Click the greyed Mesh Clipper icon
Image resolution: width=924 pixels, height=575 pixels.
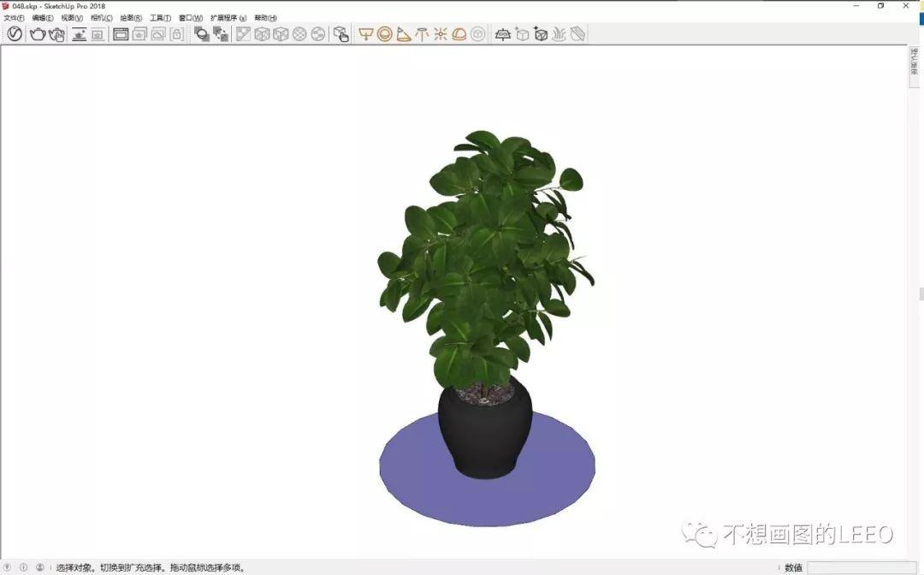point(577,34)
